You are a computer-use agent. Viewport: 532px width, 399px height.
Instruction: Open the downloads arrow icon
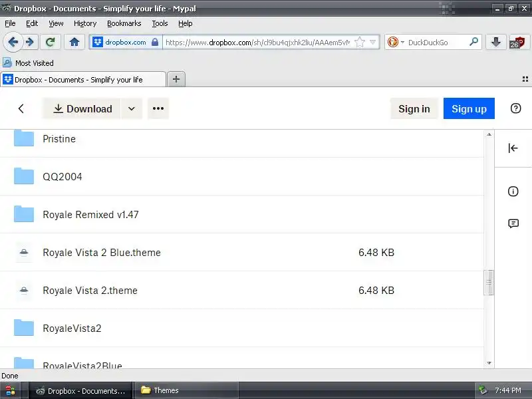(495, 43)
